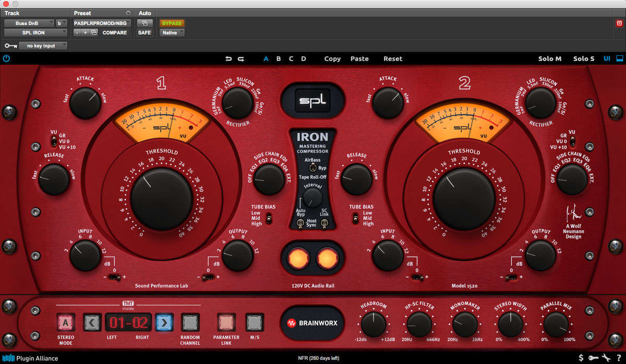Image resolution: width=626 pixels, height=364 pixels.
Task: Click the preset copy icon next to COMPARE
Action: coord(94,33)
